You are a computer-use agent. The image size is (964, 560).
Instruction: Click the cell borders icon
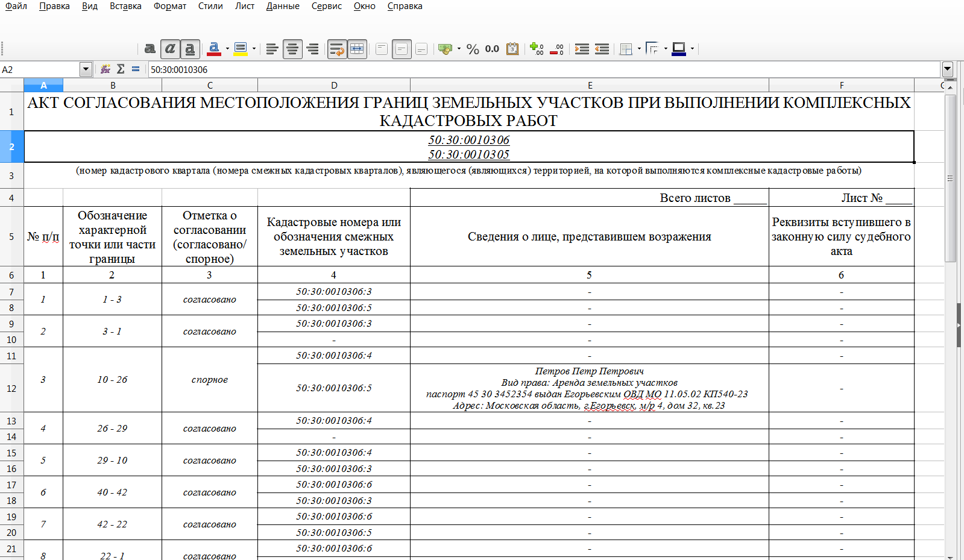coord(626,49)
